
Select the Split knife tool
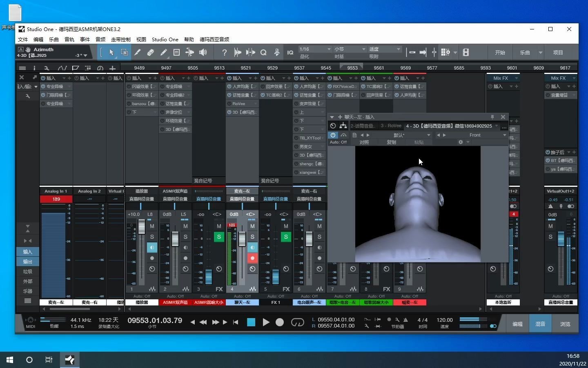[x=138, y=52]
